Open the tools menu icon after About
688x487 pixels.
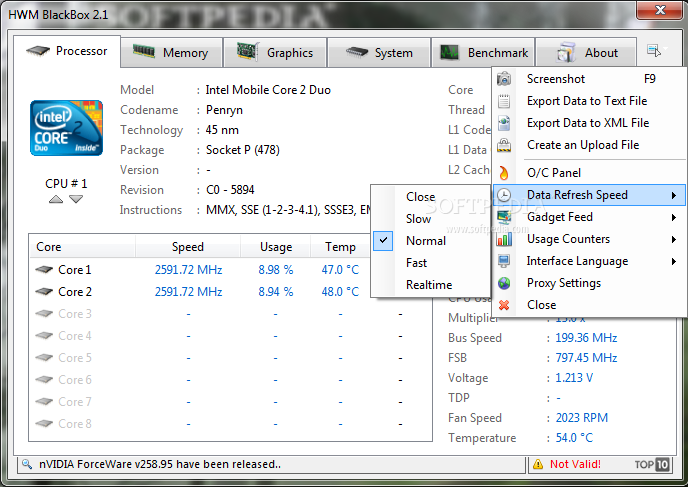pos(656,51)
